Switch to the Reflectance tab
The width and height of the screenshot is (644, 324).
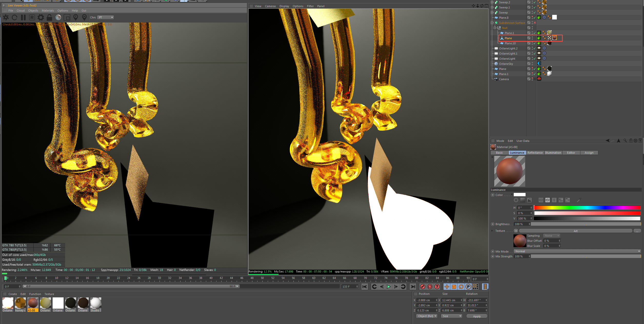535,153
